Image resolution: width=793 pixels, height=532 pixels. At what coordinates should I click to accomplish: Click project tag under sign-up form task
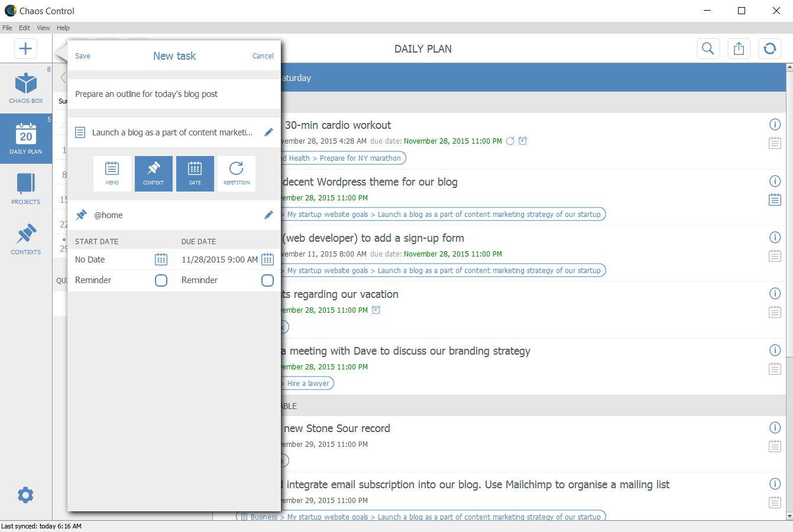tap(444, 271)
